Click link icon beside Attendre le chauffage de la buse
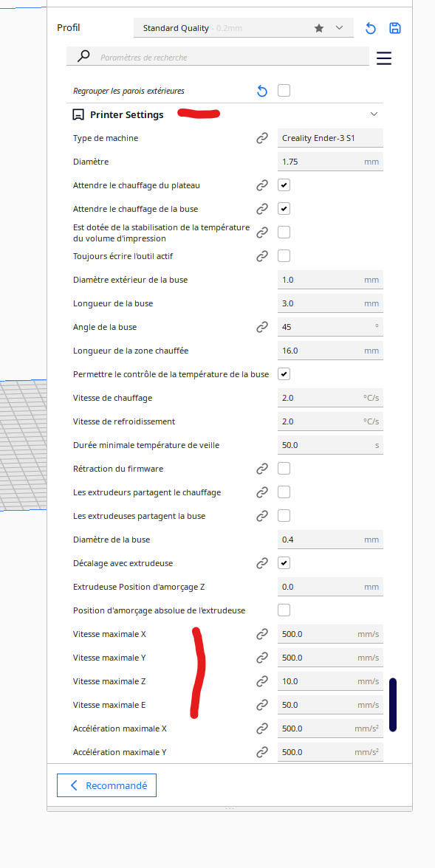The image size is (435, 868). click(262, 210)
